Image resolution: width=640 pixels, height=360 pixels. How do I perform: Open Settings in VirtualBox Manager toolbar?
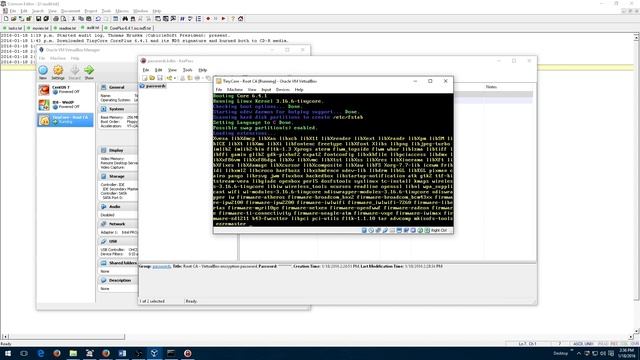point(58,72)
